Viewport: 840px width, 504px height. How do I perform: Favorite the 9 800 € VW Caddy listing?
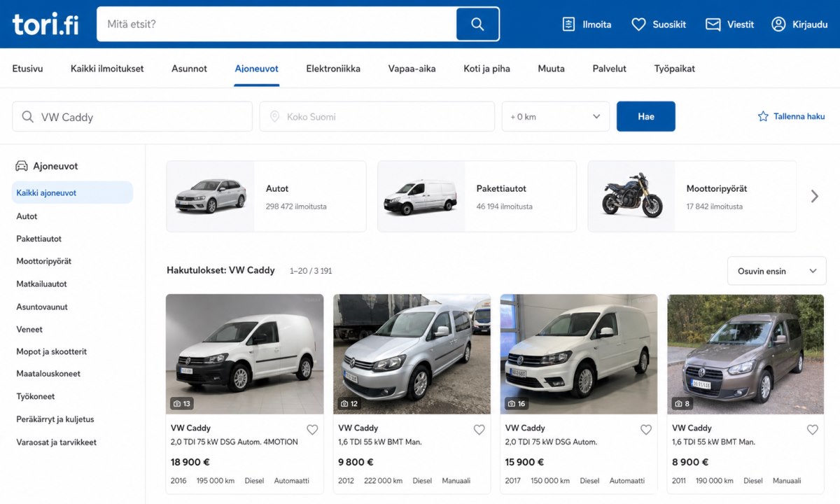(x=479, y=430)
